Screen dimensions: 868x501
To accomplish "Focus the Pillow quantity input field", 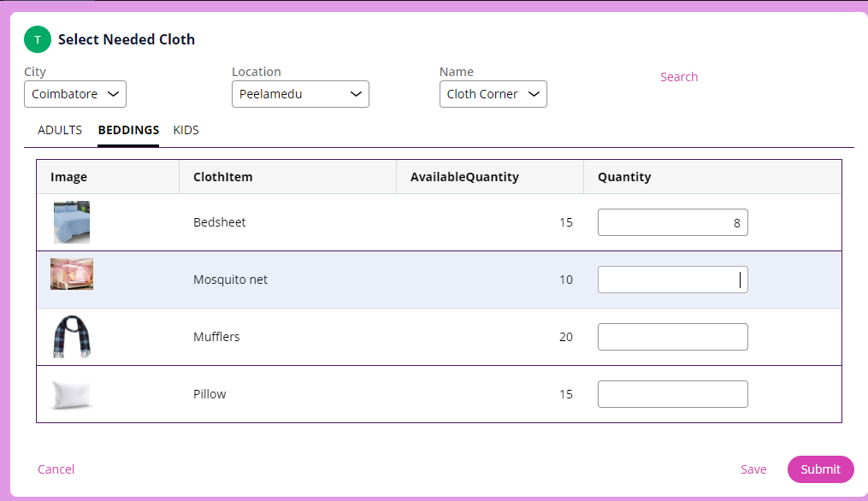I will 672,394.
